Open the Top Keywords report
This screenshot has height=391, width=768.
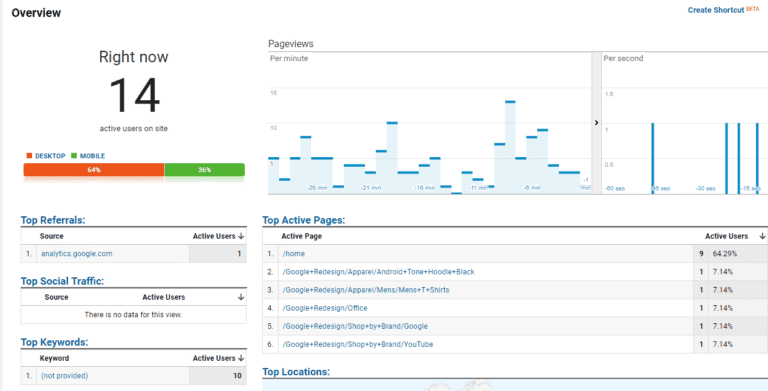[54, 342]
